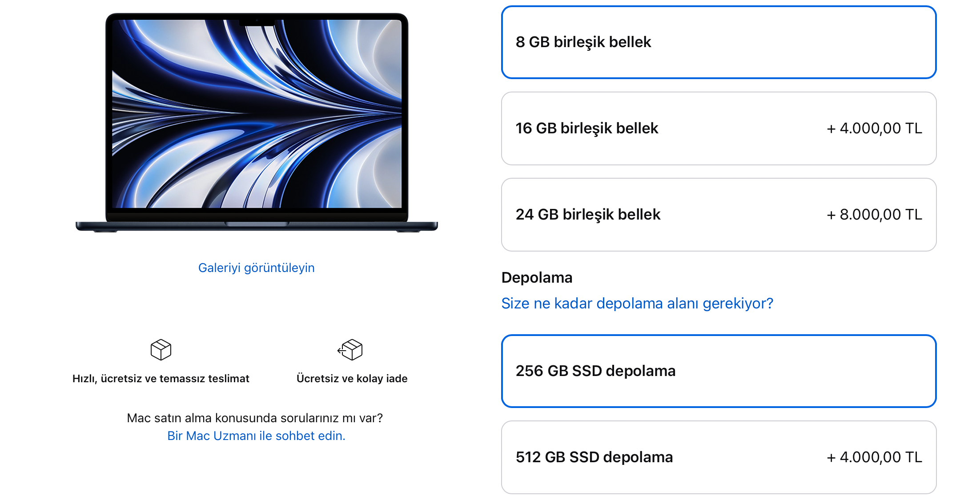Click the return box with arrow icon

350,350
